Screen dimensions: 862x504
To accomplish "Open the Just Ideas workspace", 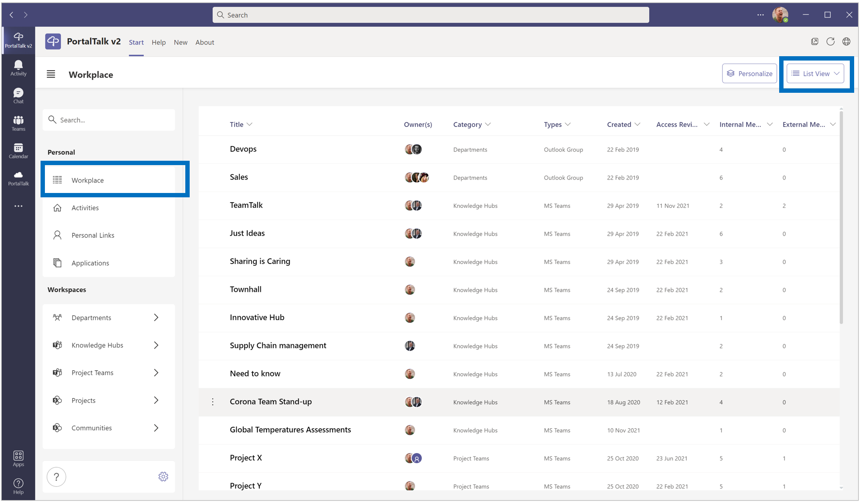I will pyautogui.click(x=247, y=233).
